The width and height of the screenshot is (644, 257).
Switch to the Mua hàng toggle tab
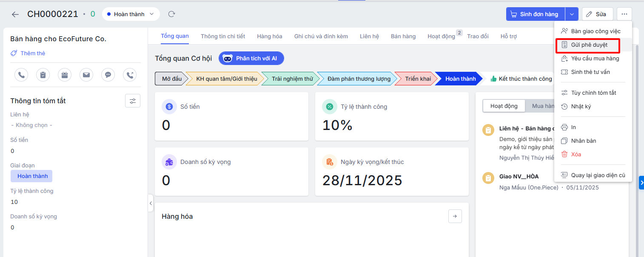[x=543, y=106]
